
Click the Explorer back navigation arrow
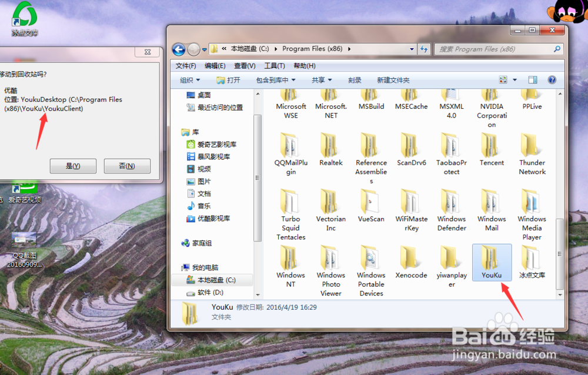(x=179, y=49)
